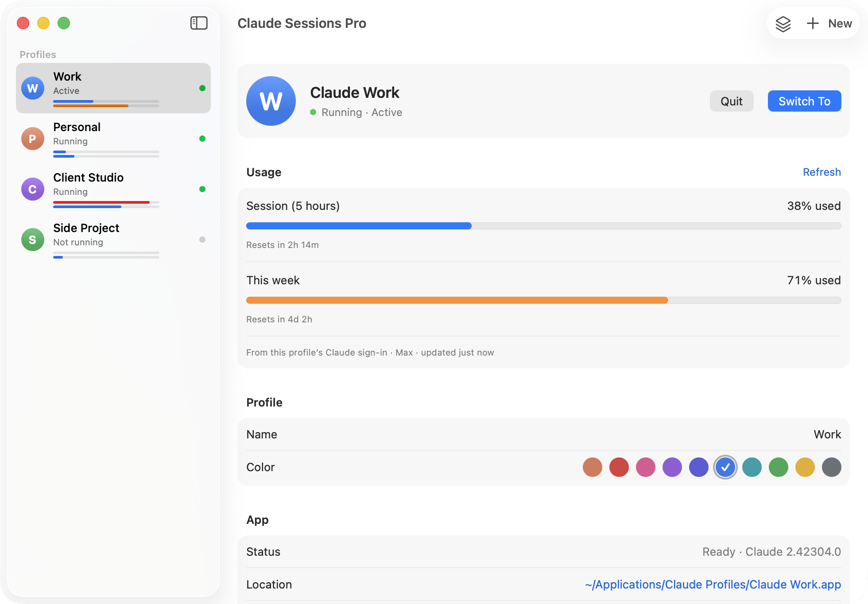Viewport: 868px width, 604px height.
Task: Select the Side Project profile avatar
Action: click(33, 240)
